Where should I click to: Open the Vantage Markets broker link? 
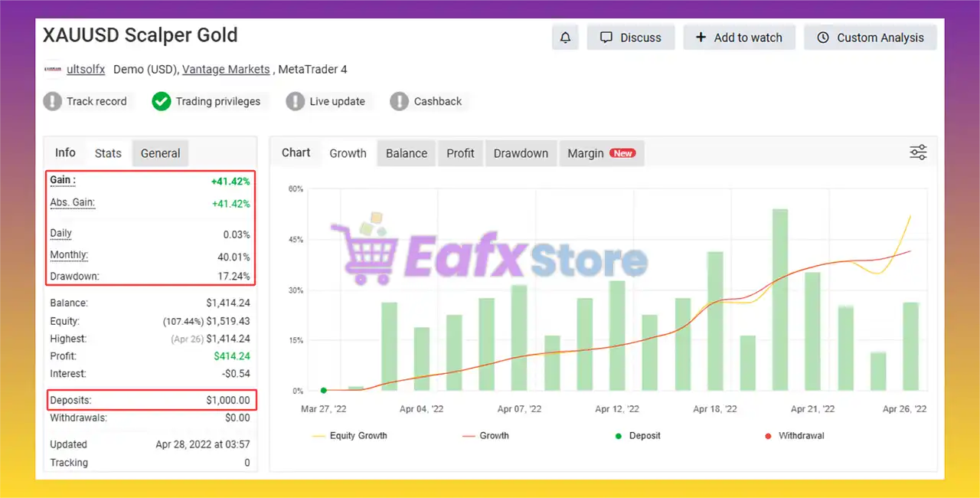[226, 70]
